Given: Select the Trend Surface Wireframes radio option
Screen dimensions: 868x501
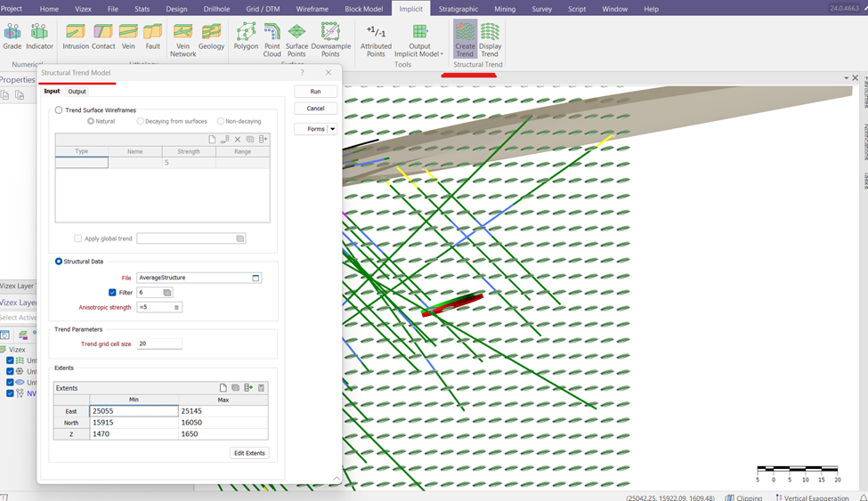Looking at the screenshot, I should (x=60, y=110).
